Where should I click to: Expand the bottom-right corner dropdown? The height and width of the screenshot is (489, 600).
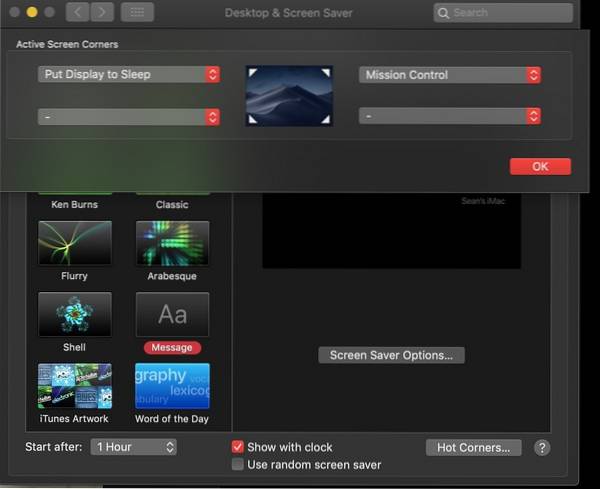point(450,117)
